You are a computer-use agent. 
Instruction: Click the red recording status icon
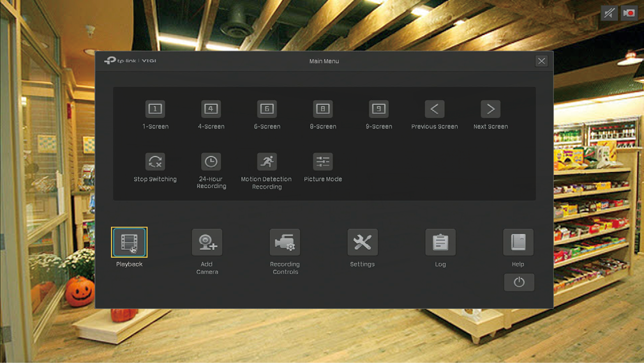(629, 13)
